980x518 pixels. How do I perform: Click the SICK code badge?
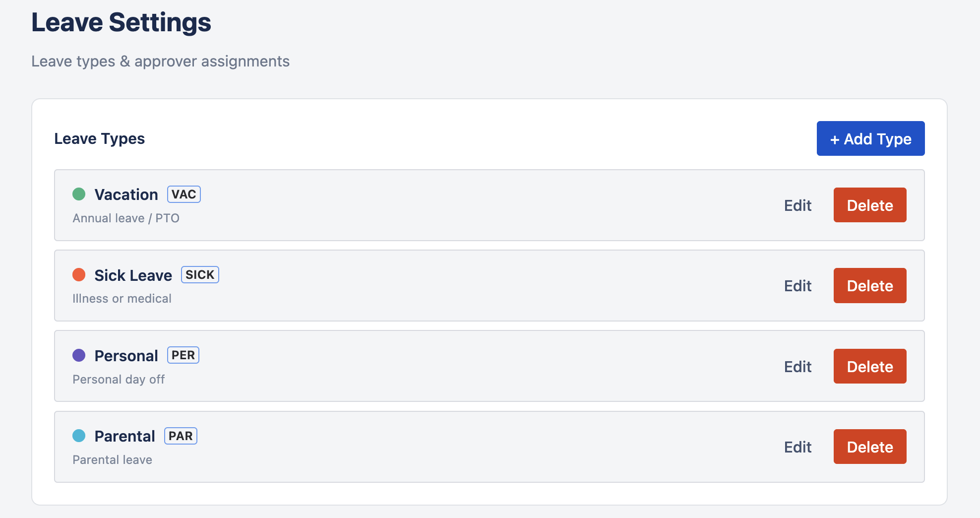200,274
